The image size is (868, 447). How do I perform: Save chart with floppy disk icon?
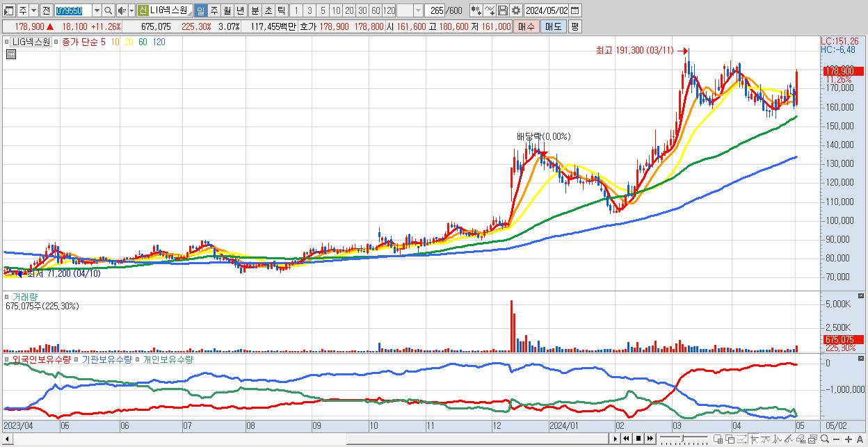tap(503, 10)
